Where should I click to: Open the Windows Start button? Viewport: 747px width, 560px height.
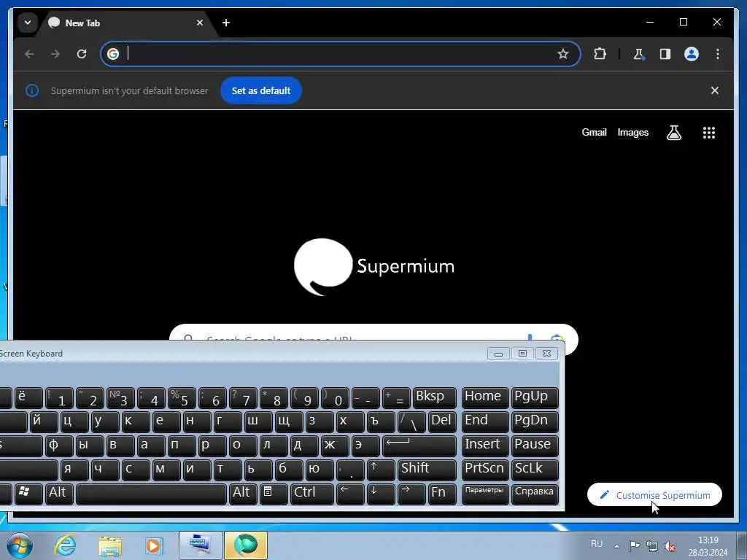[x=20, y=545]
